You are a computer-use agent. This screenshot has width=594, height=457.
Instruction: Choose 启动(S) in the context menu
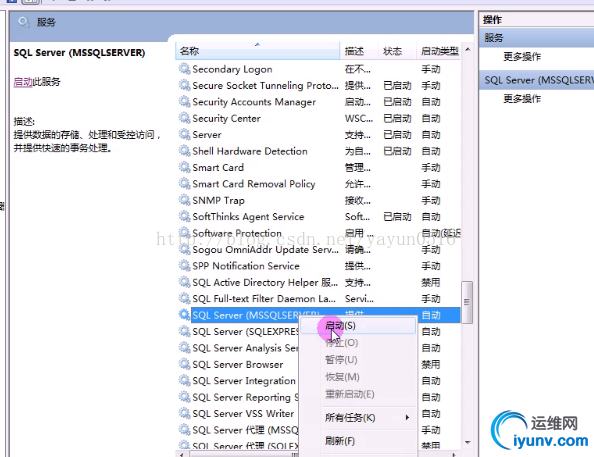(x=358, y=326)
